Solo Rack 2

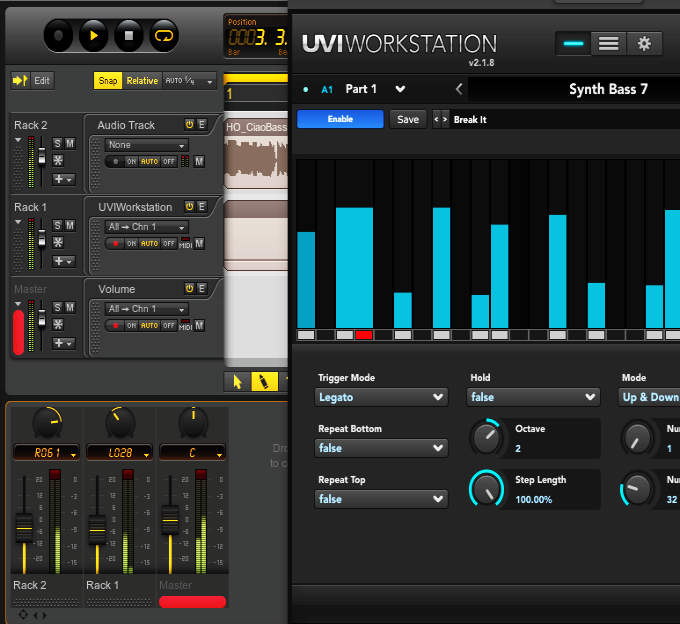click(x=57, y=144)
